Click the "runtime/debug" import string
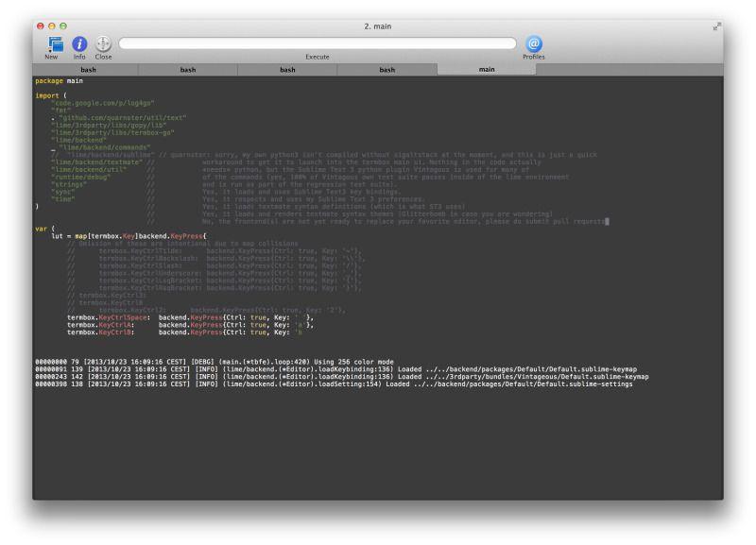The width and height of the screenshot is (756, 545). (80, 178)
